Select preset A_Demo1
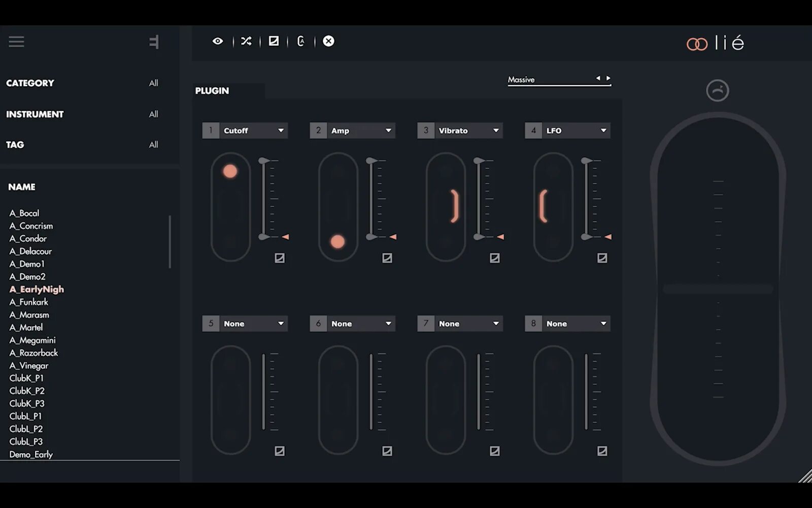The width and height of the screenshot is (812, 508). [27, 264]
